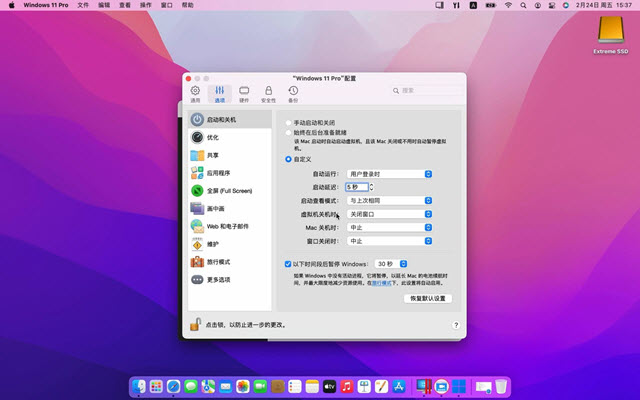
Task: Open Finder from the Dock
Action: [139, 386]
